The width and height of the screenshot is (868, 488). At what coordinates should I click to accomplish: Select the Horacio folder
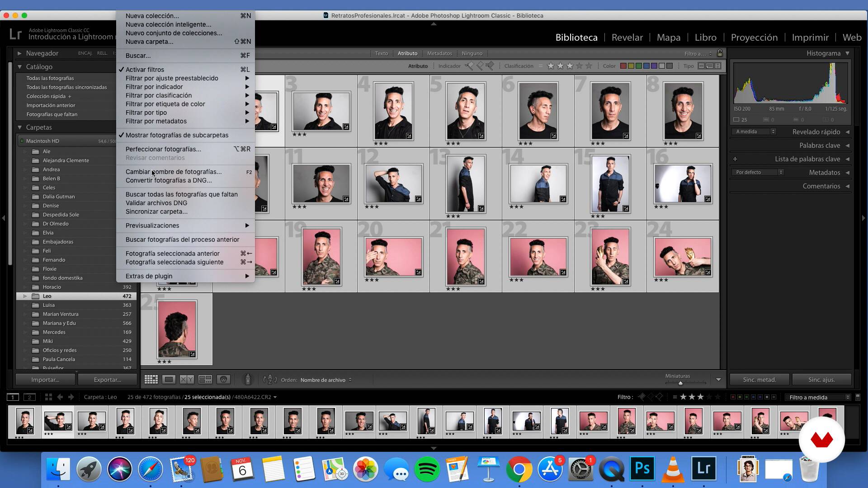pos(52,287)
